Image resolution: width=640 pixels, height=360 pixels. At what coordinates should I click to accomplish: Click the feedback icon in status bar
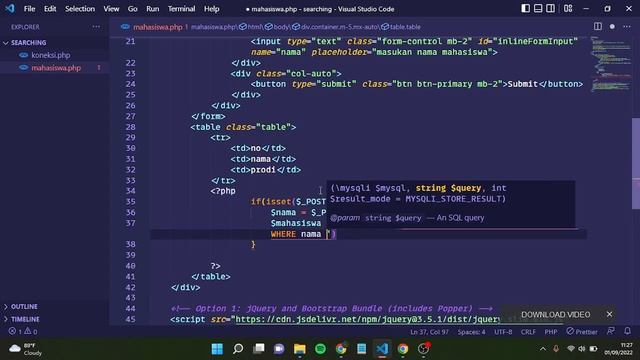click(611, 331)
